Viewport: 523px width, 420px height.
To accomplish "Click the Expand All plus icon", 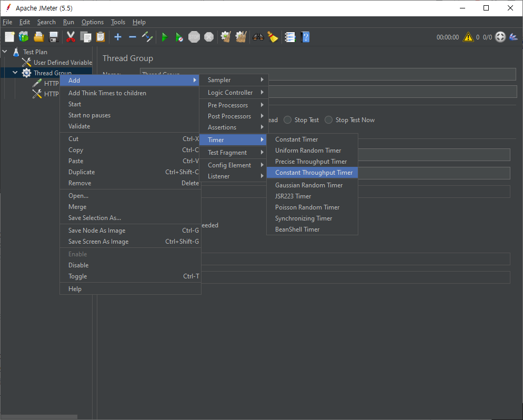I will coord(118,37).
